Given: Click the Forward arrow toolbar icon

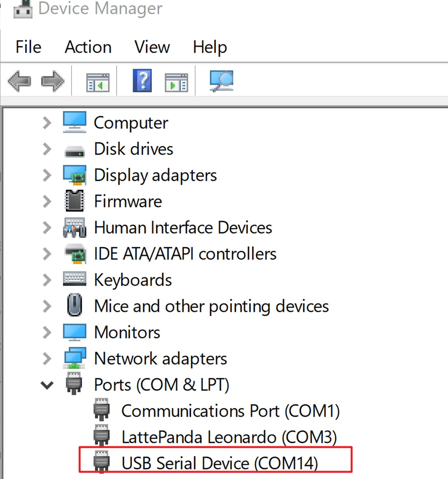Looking at the screenshot, I should point(52,81).
